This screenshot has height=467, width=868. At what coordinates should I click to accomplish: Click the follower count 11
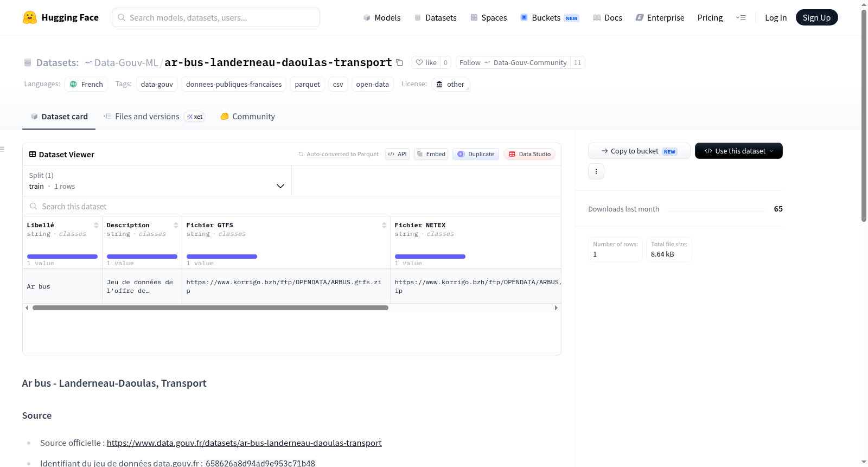(578, 62)
